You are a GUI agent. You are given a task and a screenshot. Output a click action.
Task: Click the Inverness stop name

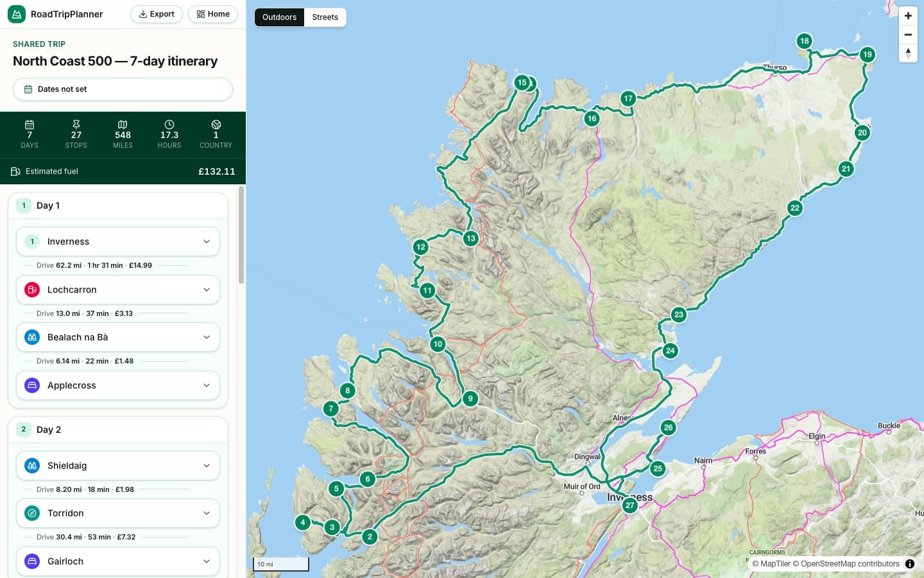click(68, 241)
